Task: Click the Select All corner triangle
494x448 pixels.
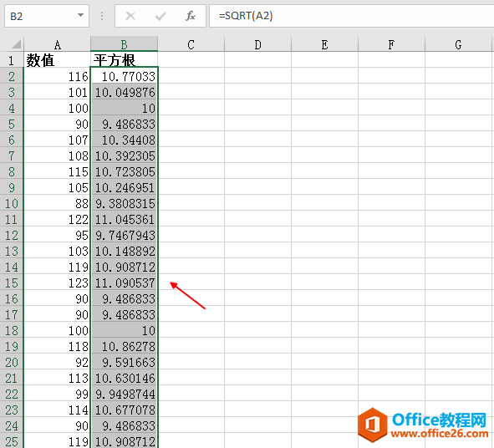Action: pos(17,44)
